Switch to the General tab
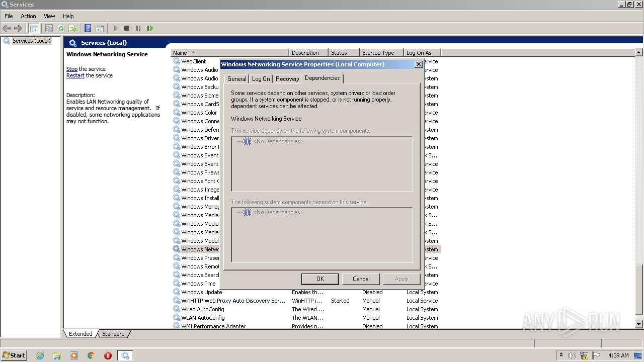Image resolution: width=644 pixels, height=362 pixels. (x=236, y=79)
